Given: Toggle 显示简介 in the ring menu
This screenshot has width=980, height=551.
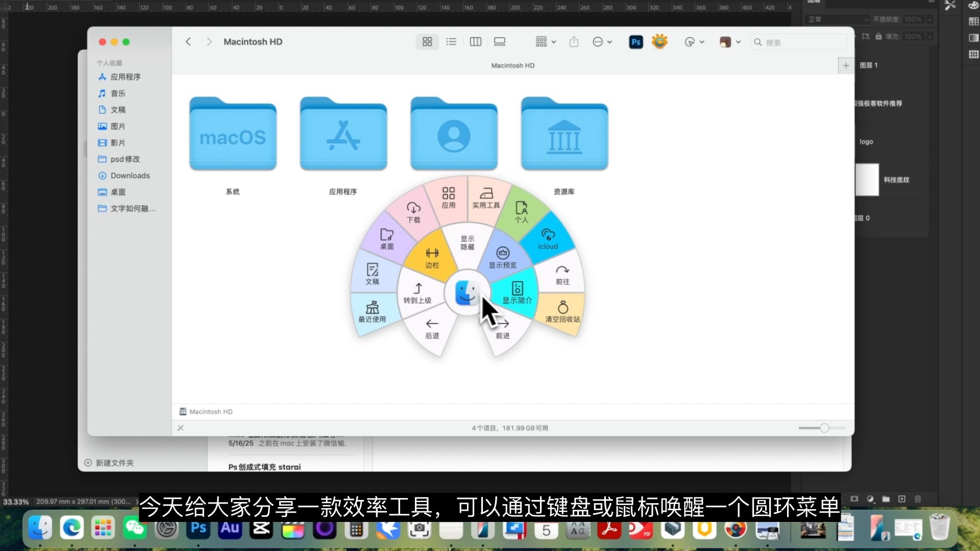Looking at the screenshot, I should tap(517, 293).
